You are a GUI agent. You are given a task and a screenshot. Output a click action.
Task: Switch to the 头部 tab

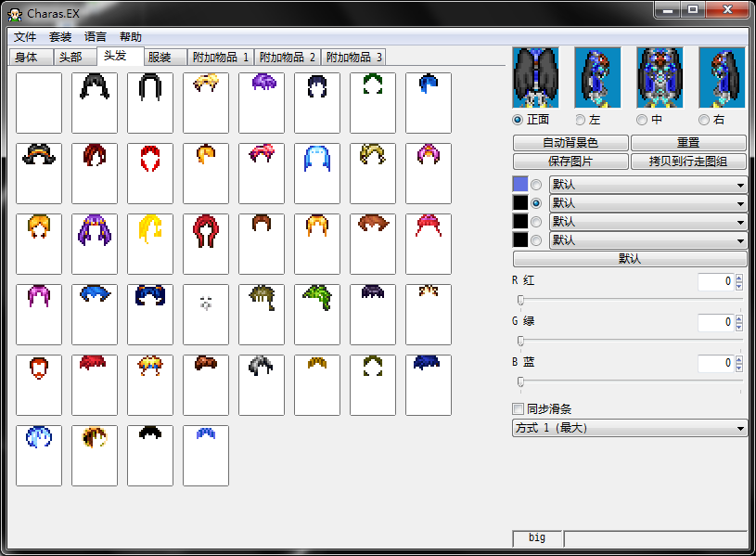75,58
